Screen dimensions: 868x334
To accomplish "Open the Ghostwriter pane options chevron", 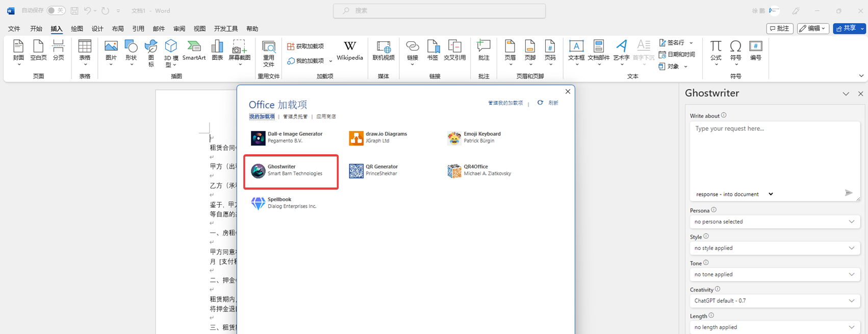I will click(x=846, y=94).
